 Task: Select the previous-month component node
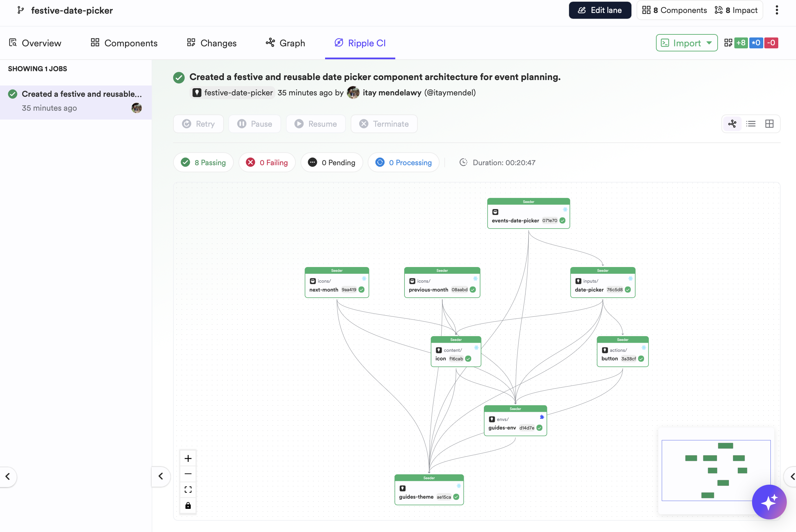coord(442,283)
